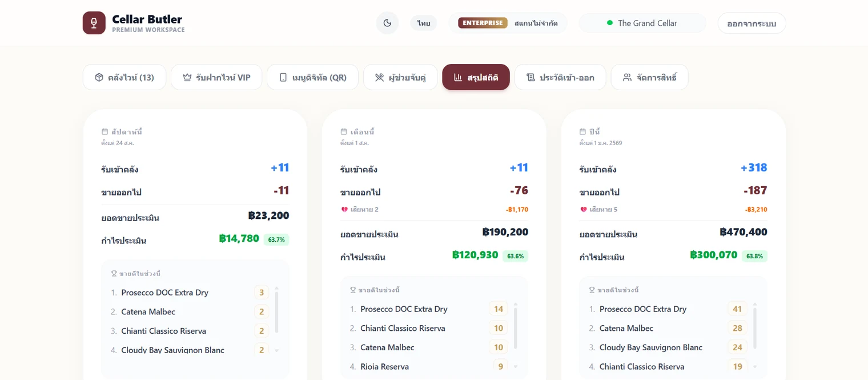The height and width of the screenshot is (380, 868).
Task: Click the trophy icon in the เดือนนี้ card
Action: click(x=353, y=290)
